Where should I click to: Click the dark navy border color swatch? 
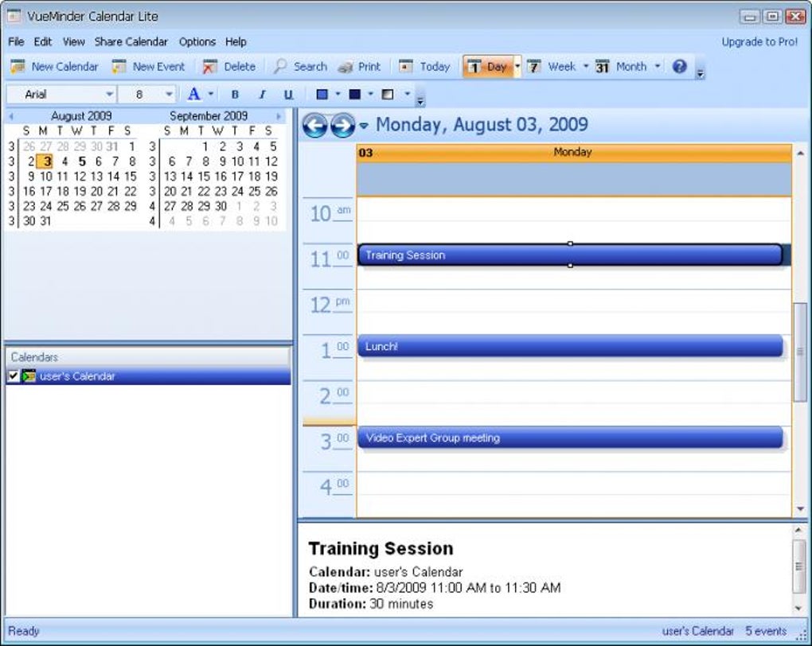[355, 94]
